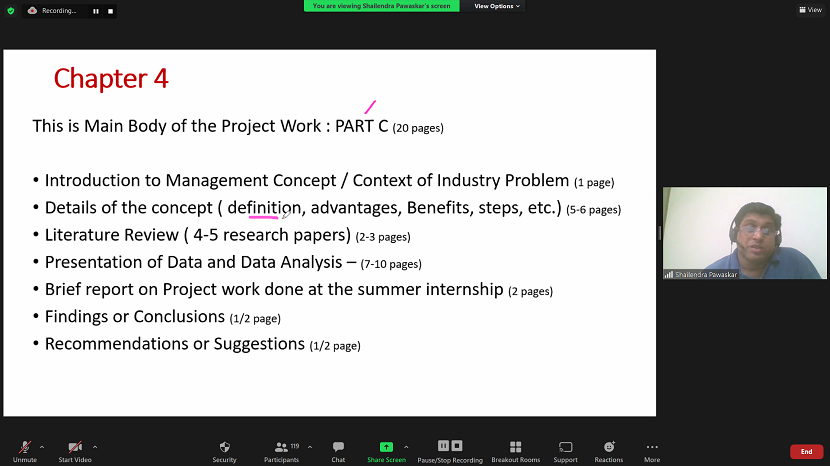
Task: Unmute the microphone
Action: 24,448
